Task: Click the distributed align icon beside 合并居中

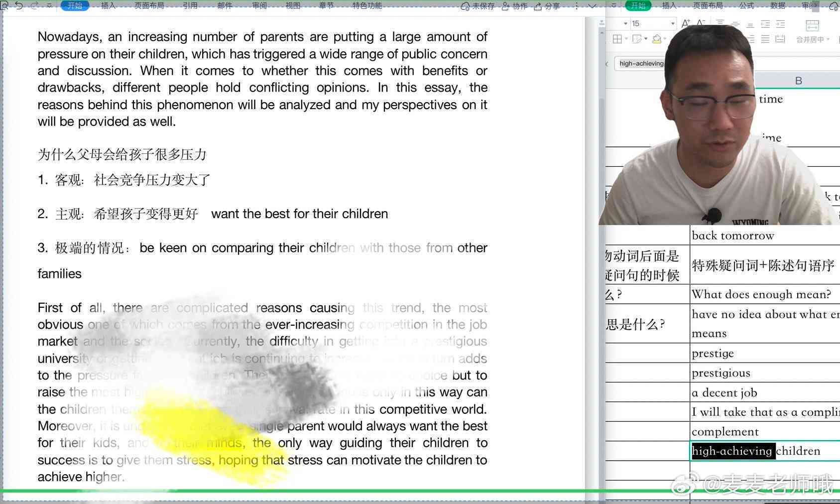Action: coord(780,39)
